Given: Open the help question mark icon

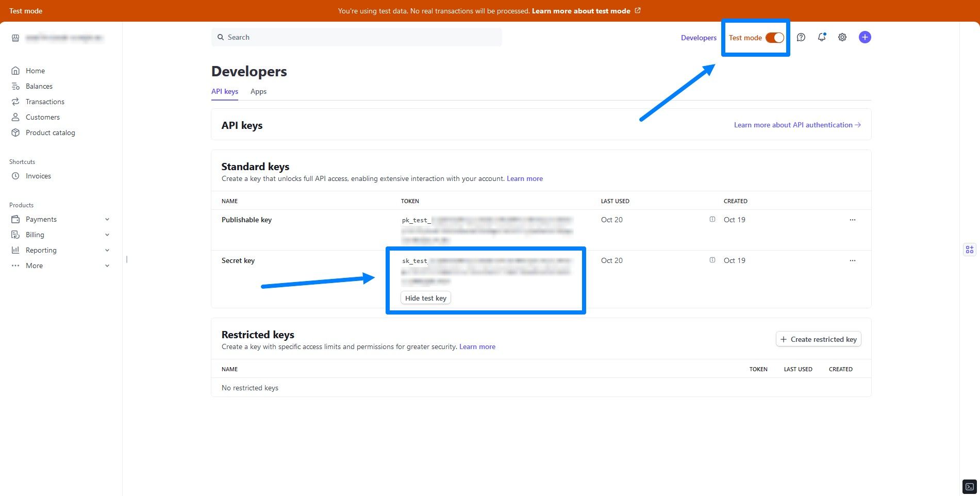Looking at the screenshot, I should click(x=801, y=37).
